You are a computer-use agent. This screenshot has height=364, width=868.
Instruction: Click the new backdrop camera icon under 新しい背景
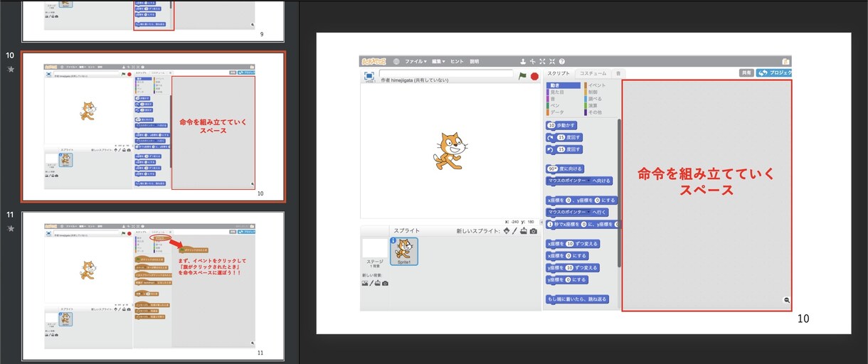tap(385, 283)
